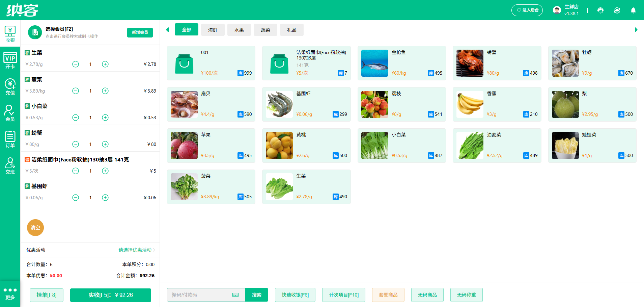644x307 pixels.
Task: Decrease quantity of 基围虾 in cart
Action: click(76, 198)
